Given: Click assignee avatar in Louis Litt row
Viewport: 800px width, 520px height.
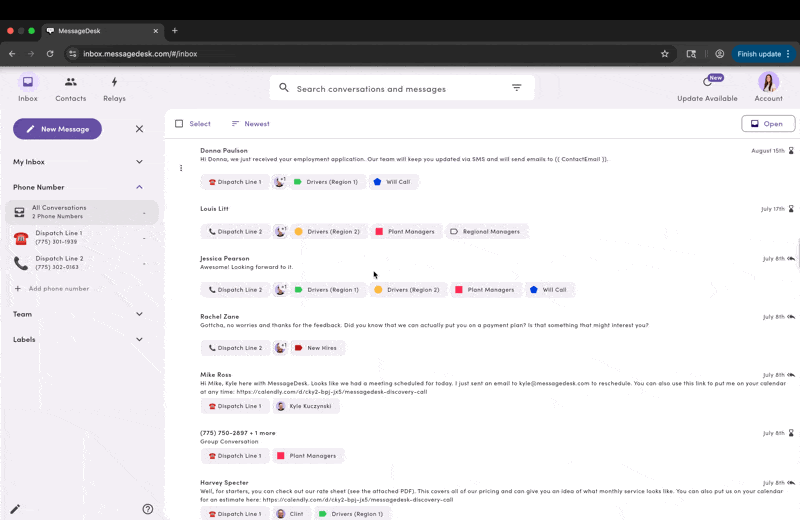Looking at the screenshot, I should (x=280, y=232).
